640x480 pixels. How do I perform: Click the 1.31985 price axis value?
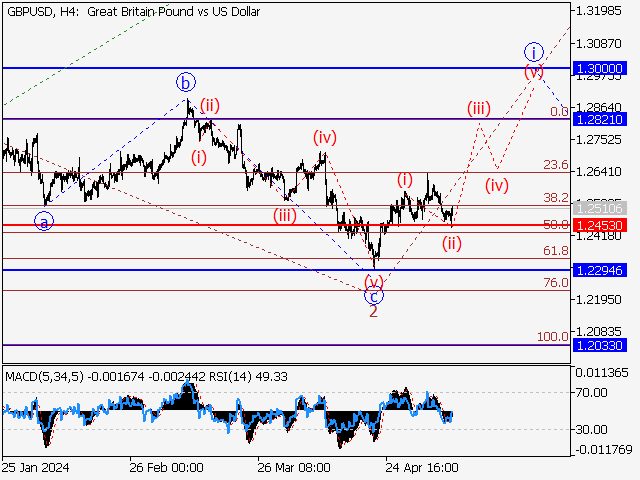(x=598, y=11)
